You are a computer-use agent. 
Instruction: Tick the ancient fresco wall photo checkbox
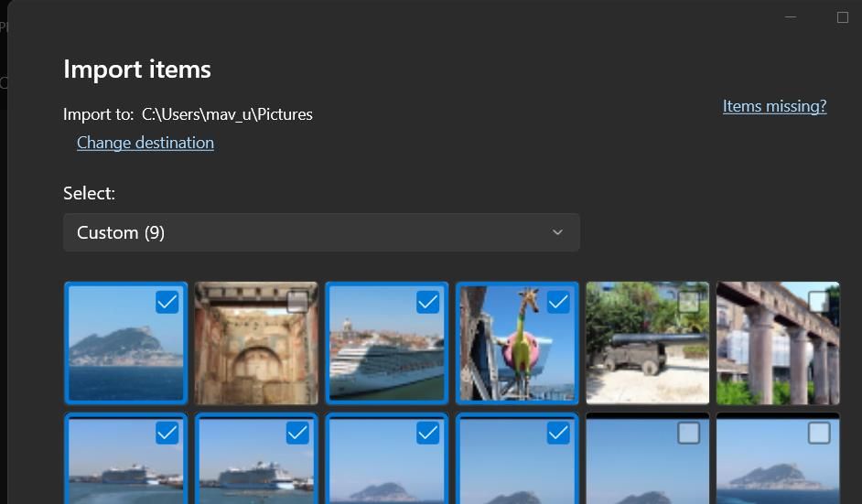coord(297,302)
